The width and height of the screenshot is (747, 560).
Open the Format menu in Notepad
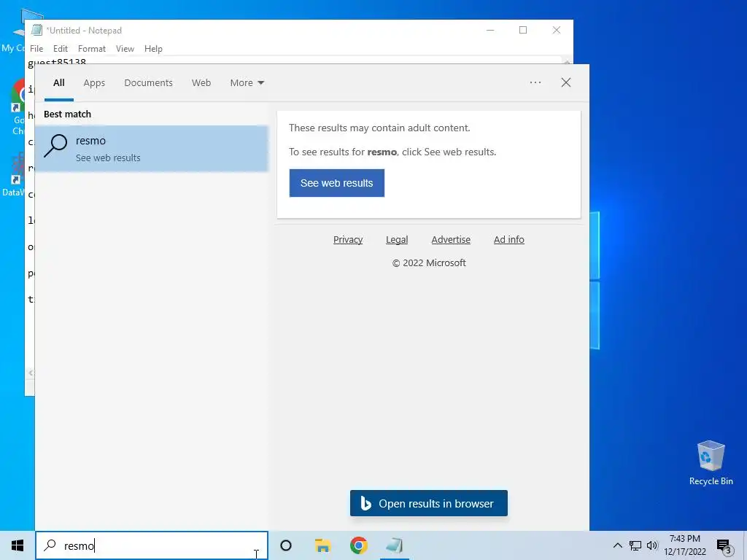[x=91, y=49]
